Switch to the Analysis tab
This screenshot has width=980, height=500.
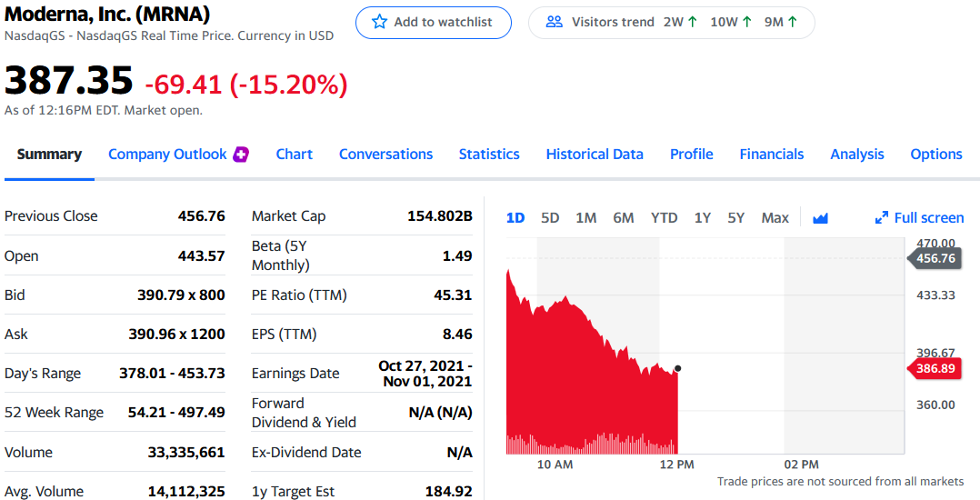coord(857,155)
